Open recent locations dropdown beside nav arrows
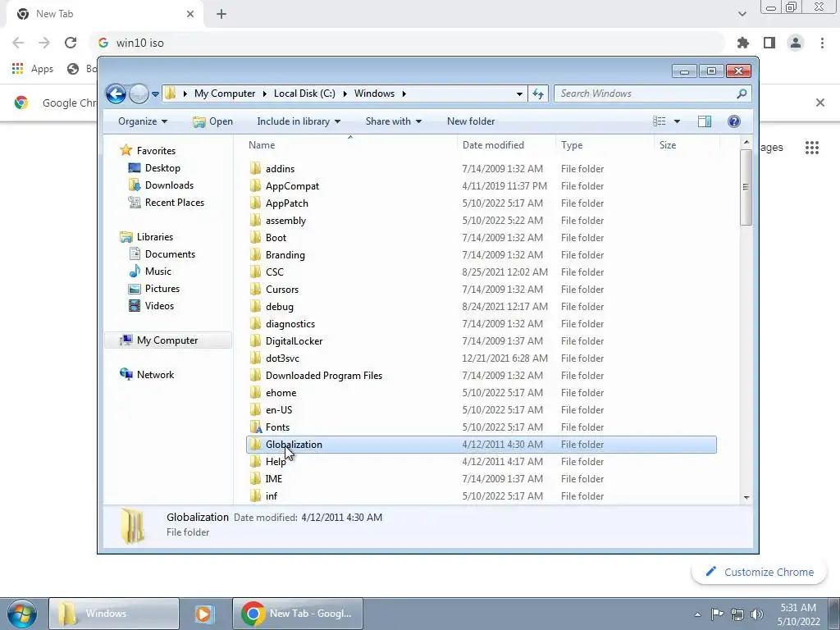Screen dimensions: 840x630 point(155,94)
